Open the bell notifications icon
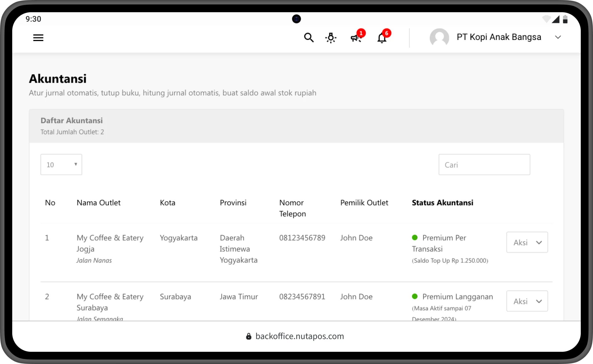 pyautogui.click(x=382, y=38)
